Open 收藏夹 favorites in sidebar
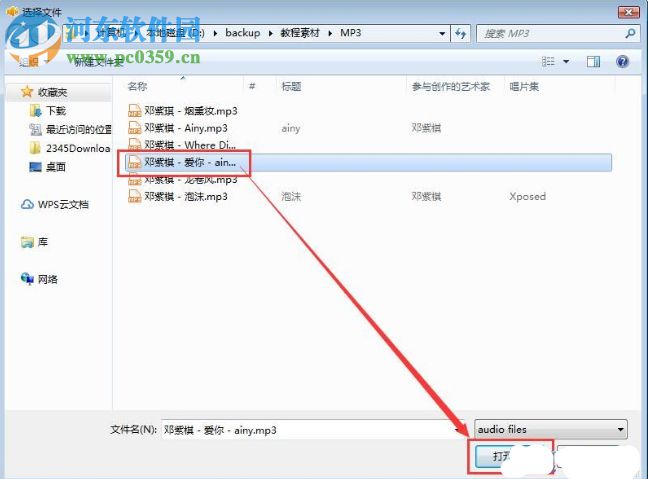Viewport: 648px width, 479px height. (52, 92)
